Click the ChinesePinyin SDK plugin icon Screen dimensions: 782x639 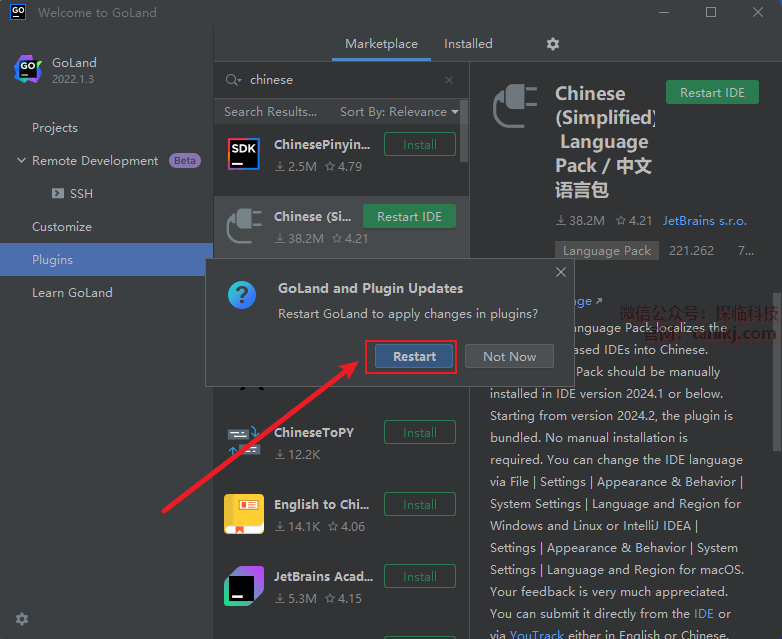pos(243,154)
